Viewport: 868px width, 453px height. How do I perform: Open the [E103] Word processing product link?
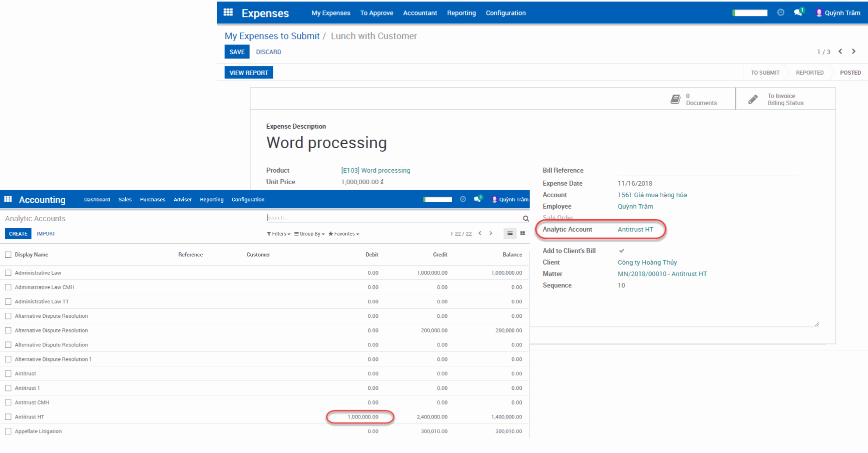tap(375, 170)
